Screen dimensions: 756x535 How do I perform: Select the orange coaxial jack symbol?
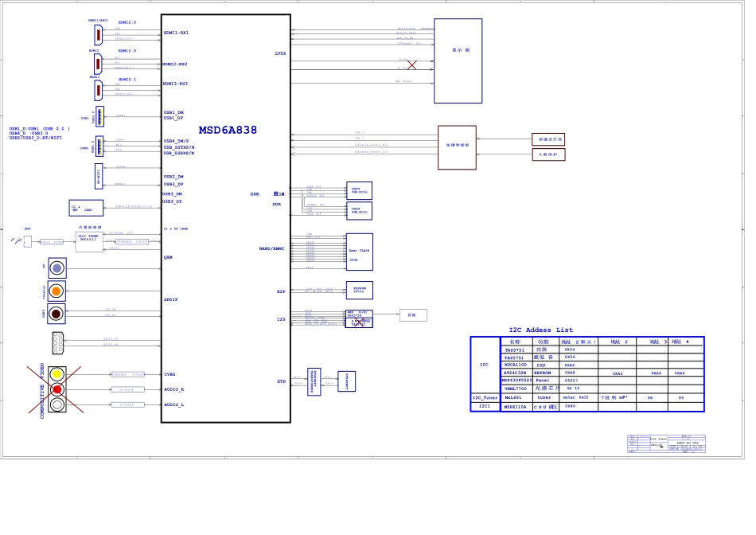57,291
